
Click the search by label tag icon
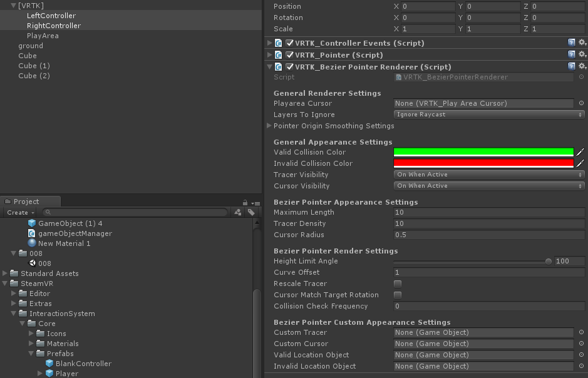coord(251,212)
